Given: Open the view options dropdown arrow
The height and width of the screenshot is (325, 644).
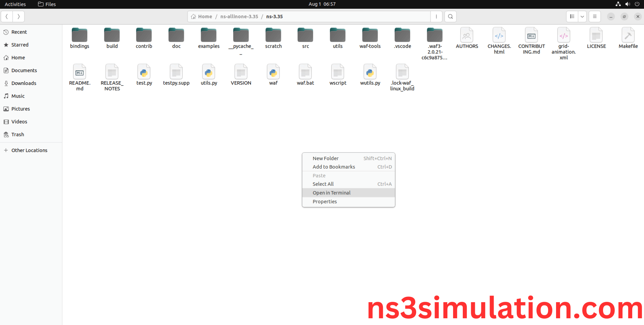Looking at the screenshot, I should (582, 16).
